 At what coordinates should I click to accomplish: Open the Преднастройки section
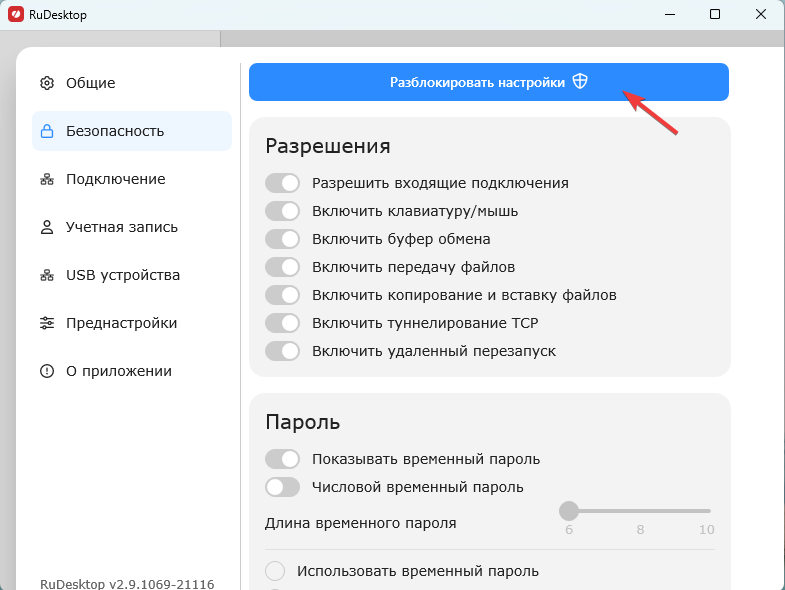(x=132, y=323)
